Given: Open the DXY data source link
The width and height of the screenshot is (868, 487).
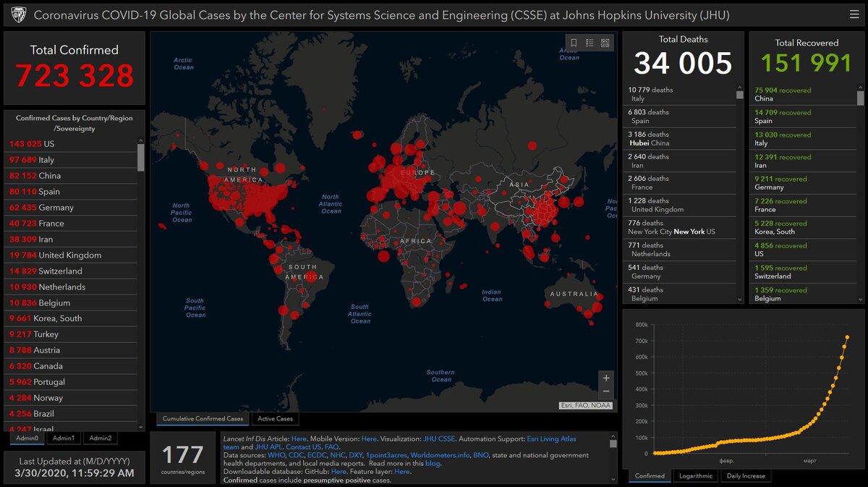Looking at the screenshot, I should click(x=356, y=455).
